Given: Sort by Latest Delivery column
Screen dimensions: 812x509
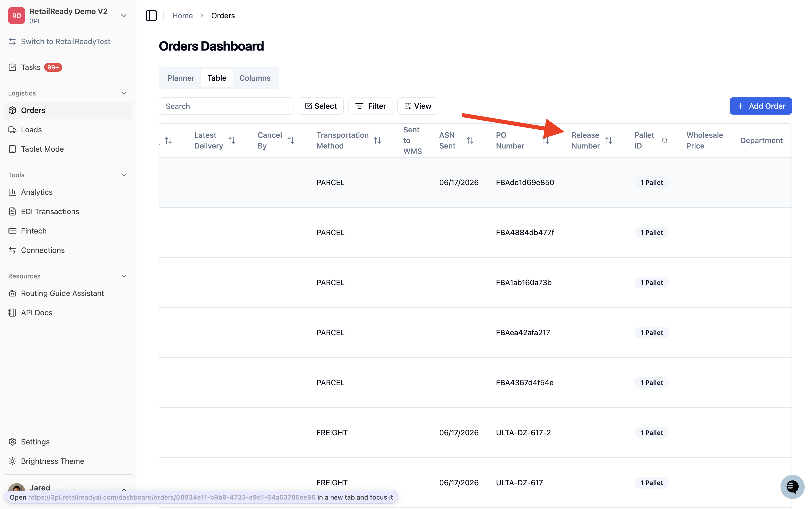Looking at the screenshot, I should point(232,140).
